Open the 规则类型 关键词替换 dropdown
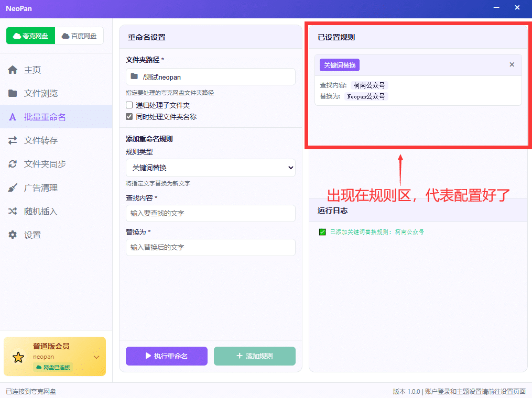532x398 pixels. [x=210, y=168]
